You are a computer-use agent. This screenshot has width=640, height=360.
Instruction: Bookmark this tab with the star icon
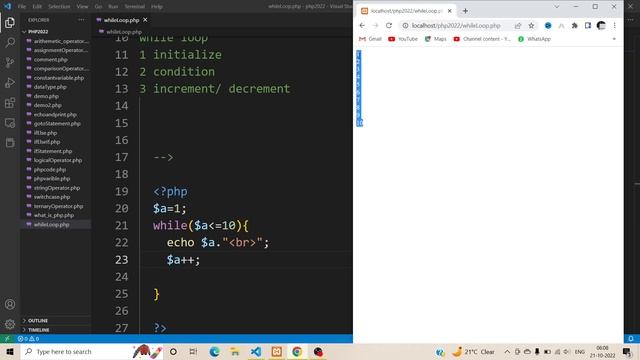point(531,25)
